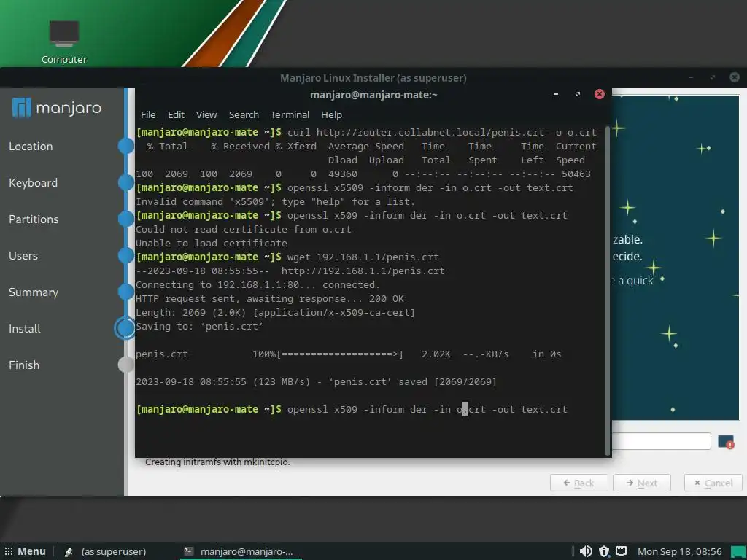The width and height of the screenshot is (747, 560).
Task: Click the terminal vertical scrollbar
Action: coord(608,290)
